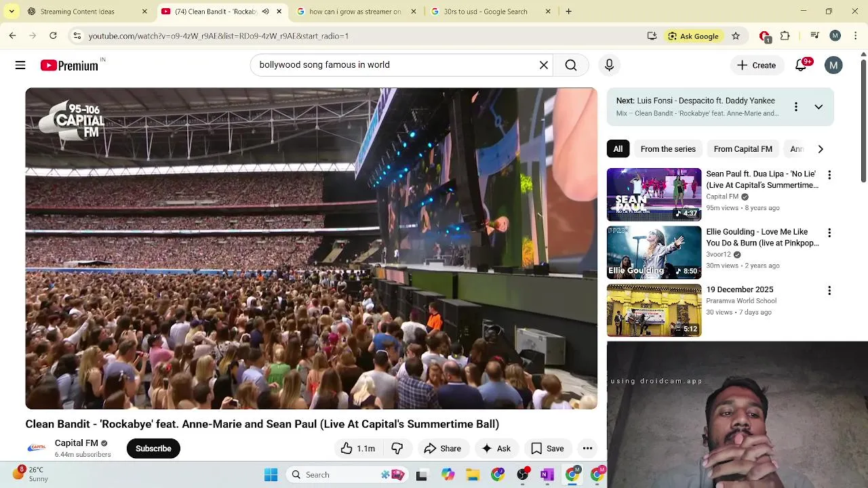Open media controls in toolbar
Screen dimensions: 868x488
point(815,36)
